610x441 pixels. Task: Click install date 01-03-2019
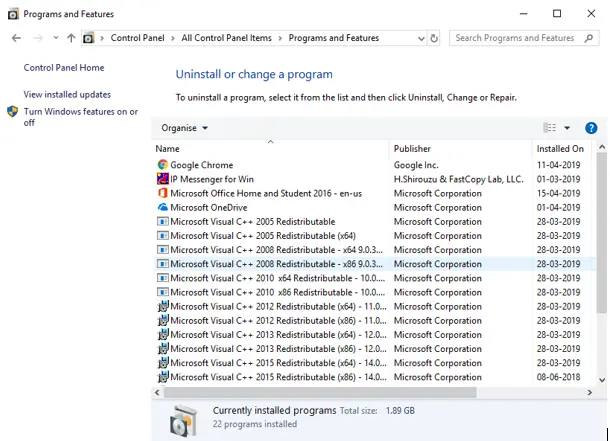point(558,179)
